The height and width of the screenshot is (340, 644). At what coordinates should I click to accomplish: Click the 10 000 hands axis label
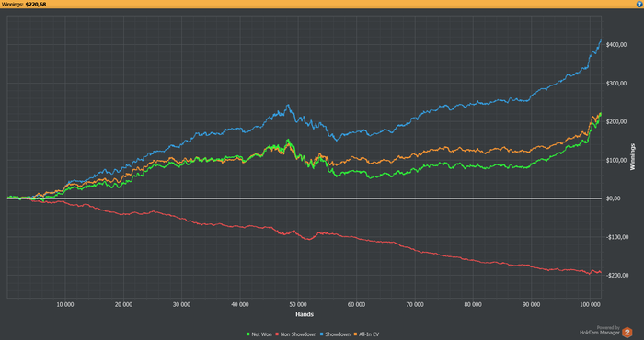[65, 305]
